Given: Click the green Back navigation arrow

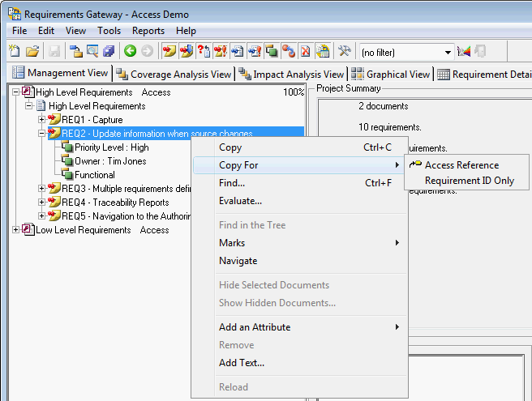Looking at the screenshot, I should [x=130, y=51].
